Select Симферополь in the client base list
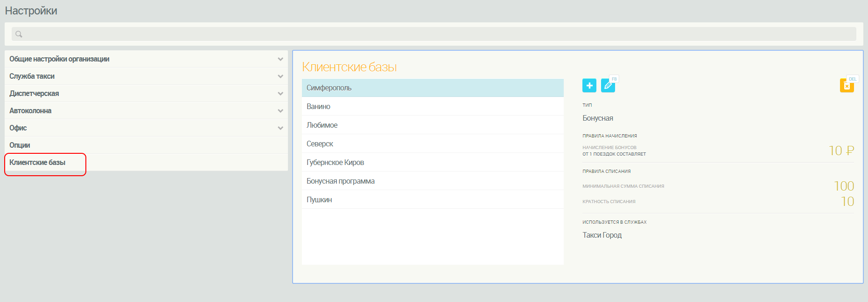 (x=329, y=88)
